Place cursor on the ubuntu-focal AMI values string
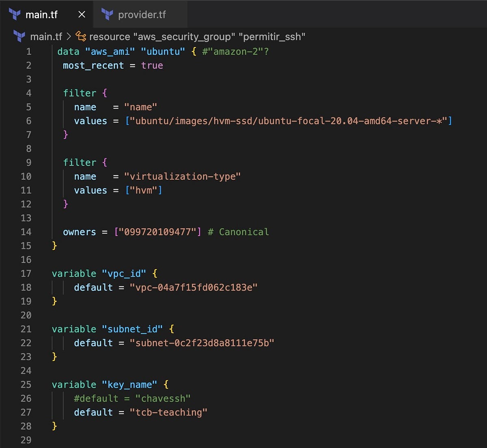This screenshot has width=487, height=448. tap(289, 121)
